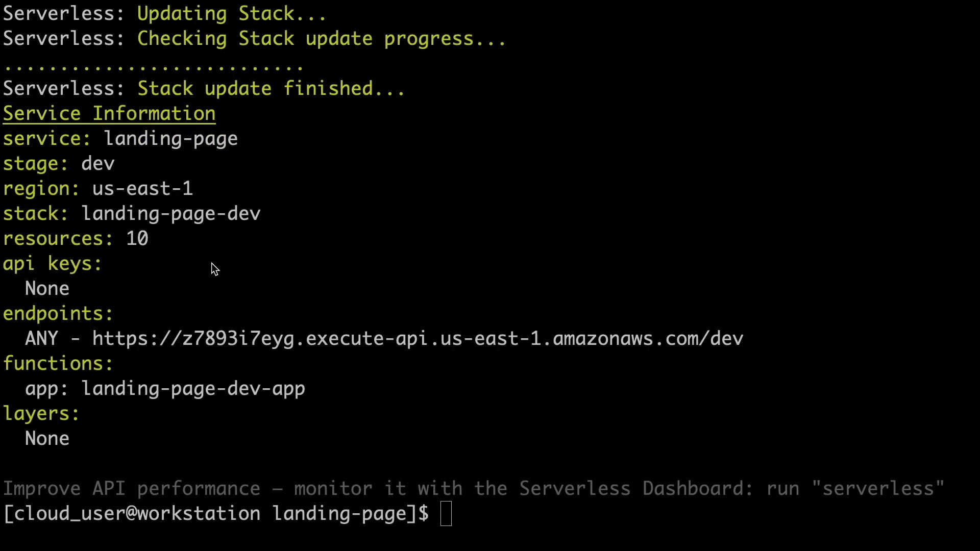This screenshot has width=980, height=551.
Task: Click None under layers
Action: tap(47, 439)
